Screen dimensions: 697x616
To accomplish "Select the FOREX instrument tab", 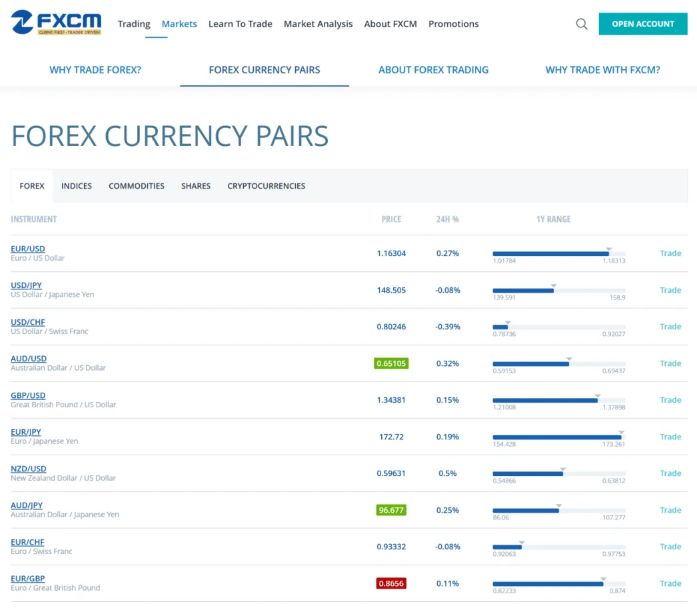I will point(32,186).
